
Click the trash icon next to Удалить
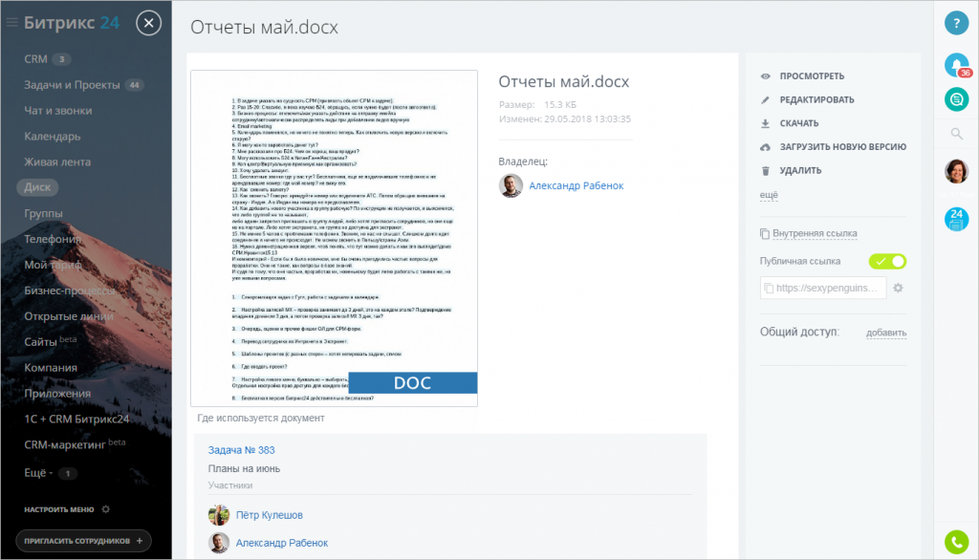766,171
